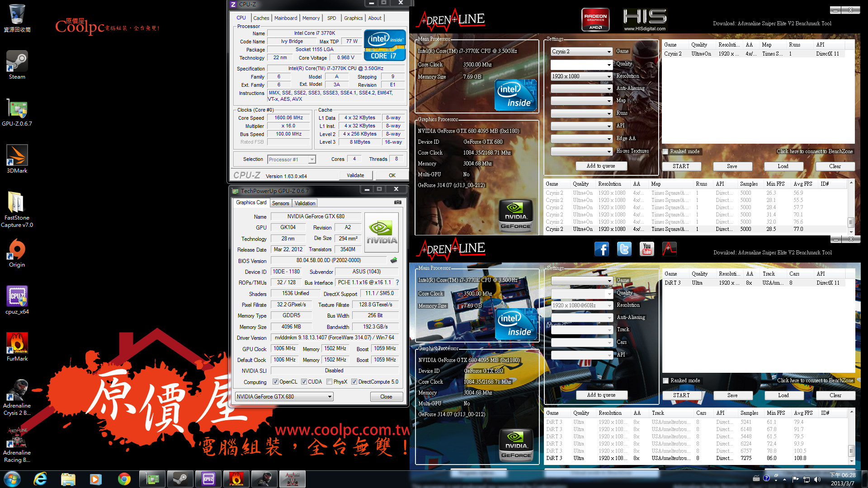868x488 pixels.
Task: Open the CPU-Z Processor #1 selection dropdown
Action: [x=291, y=160]
